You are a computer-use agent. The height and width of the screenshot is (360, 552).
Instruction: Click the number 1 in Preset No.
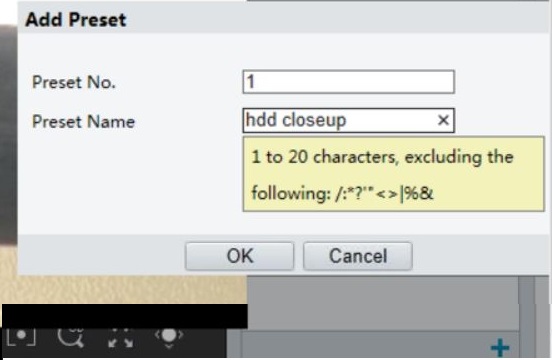[251, 82]
